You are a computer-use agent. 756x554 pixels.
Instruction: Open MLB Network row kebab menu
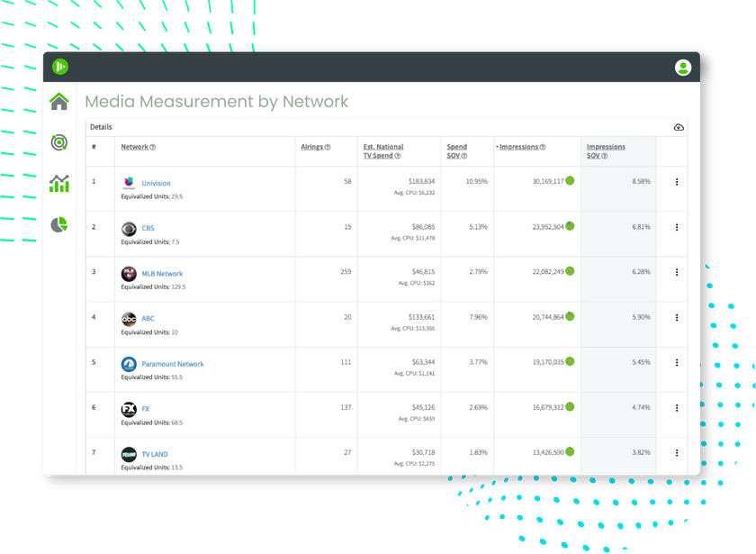(x=677, y=272)
